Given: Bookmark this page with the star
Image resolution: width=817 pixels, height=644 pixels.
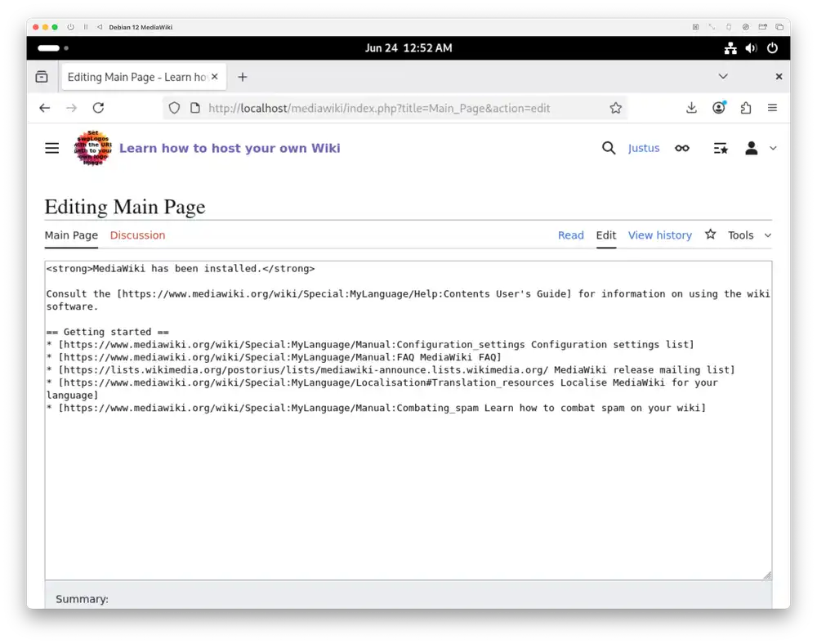Looking at the screenshot, I should coord(615,108).
